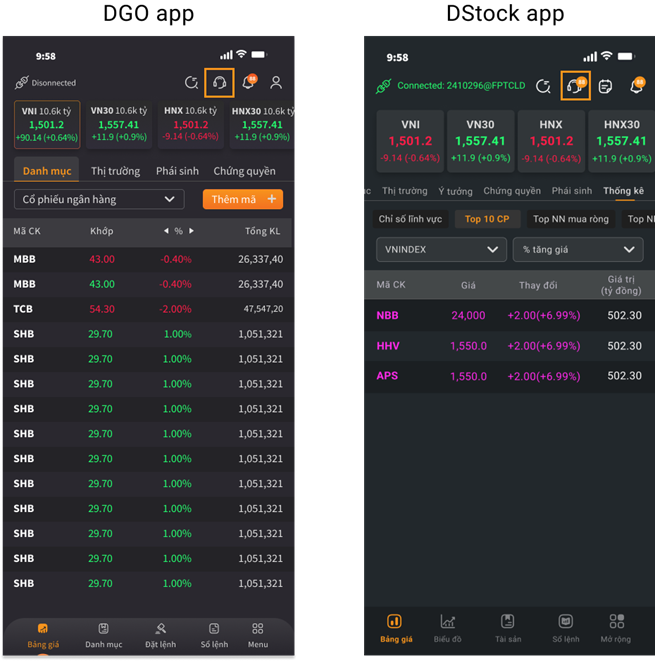Expand the Cổ phiếu ngân hàng dropdown

pos(99,199)
